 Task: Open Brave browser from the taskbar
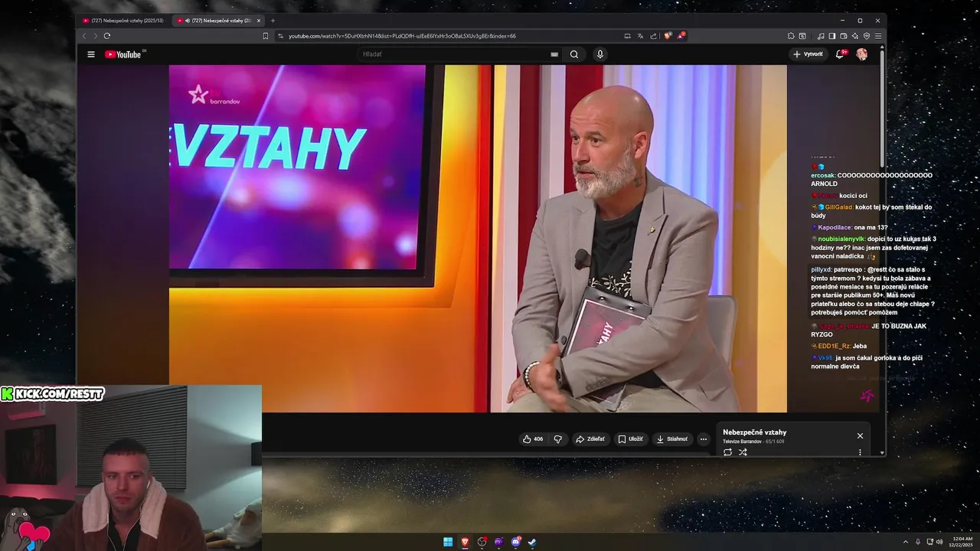click(x=465, y=542)
